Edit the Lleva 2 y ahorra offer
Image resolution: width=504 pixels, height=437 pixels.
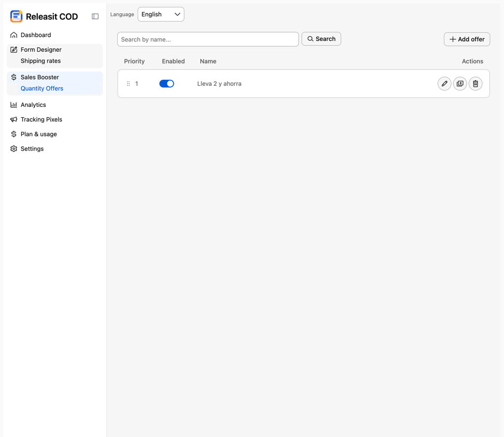(444, 84)
